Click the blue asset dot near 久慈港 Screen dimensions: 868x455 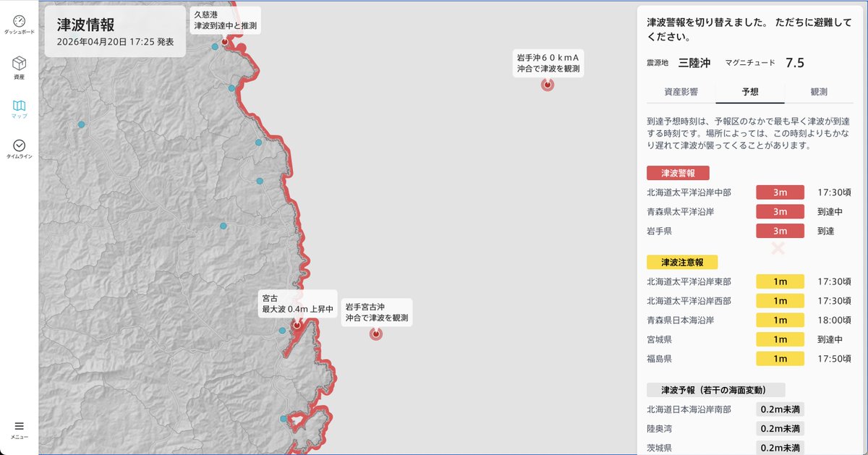[x=215, y=46]
